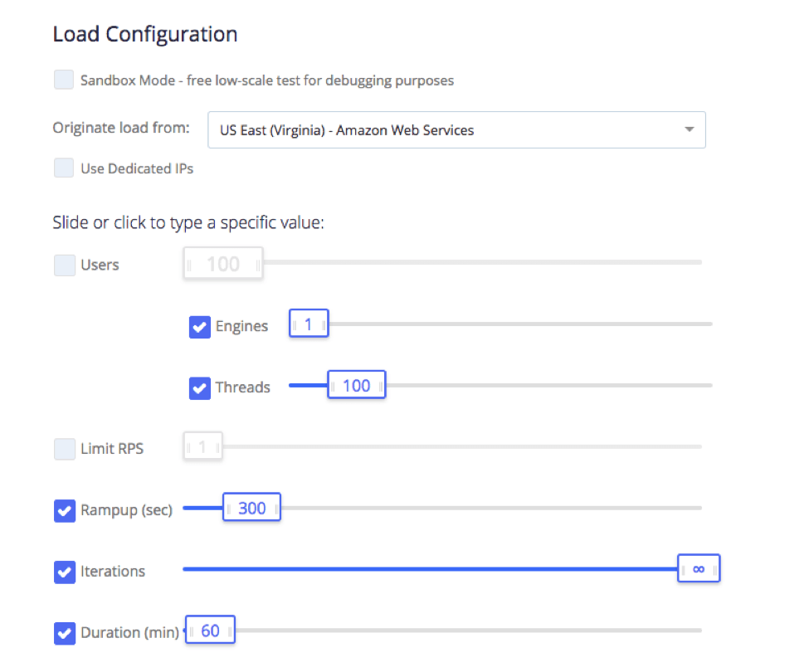Uncheck the Threads checkbox
The height and width of the screenshot is (672, 809).
tap(200, 388)
